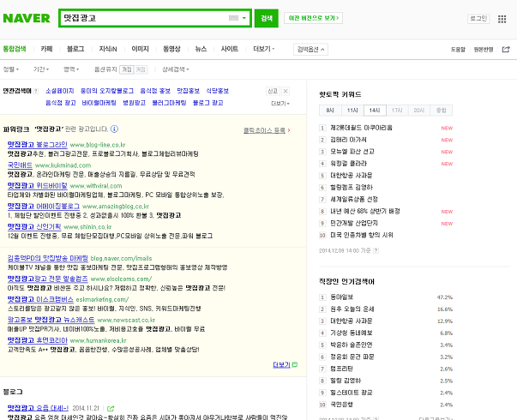Open ad link 맛집광고 위드바이럴
The height and width of the screenshot is (420, 517).
pos(37,186)
